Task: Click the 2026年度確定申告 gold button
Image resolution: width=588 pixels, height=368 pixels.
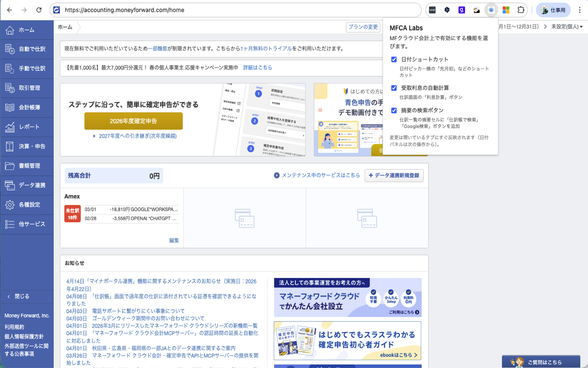Action: (133, 121)
